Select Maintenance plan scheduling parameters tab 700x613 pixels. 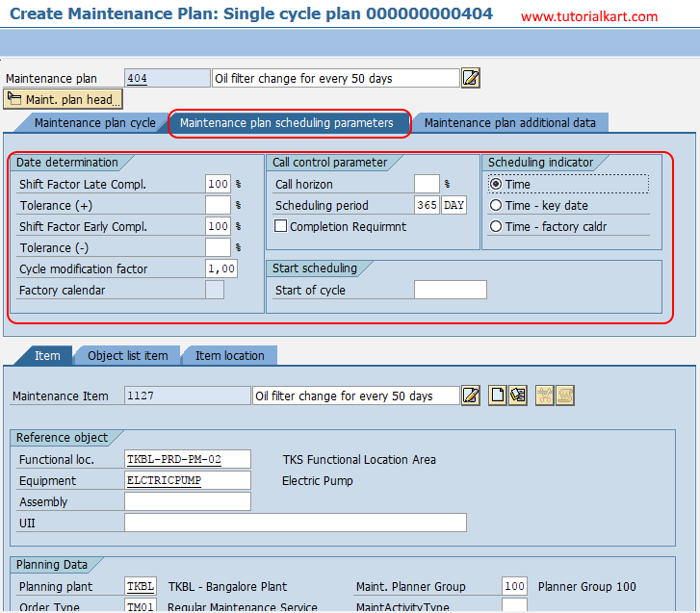(287, 122)
